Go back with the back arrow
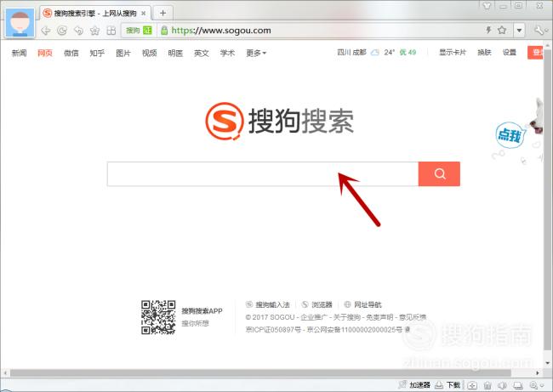 tap(45, 31)
